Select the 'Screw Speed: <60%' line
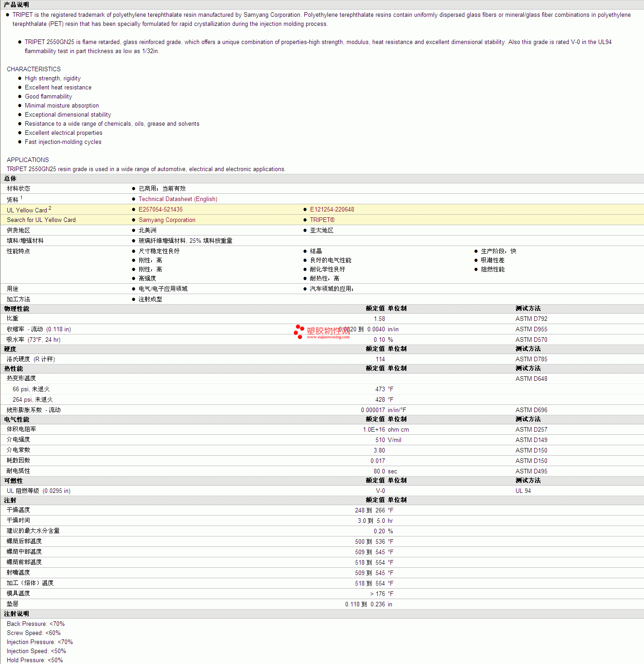The height and width of the screenshot is (664, 644). pyautogui.click(x=34, y=633)
